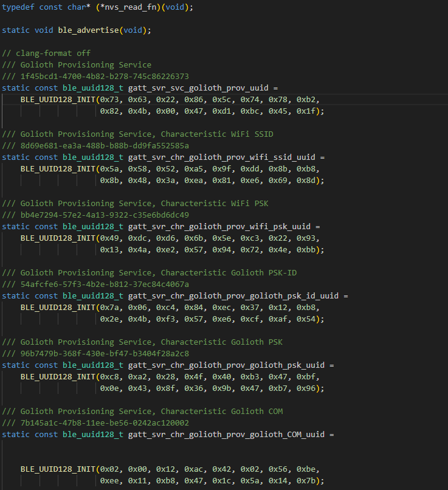This screenshot has width=448, height=490.
Task: Click byte value 0x7b closing the COM initializer
Action: [306, 481]
